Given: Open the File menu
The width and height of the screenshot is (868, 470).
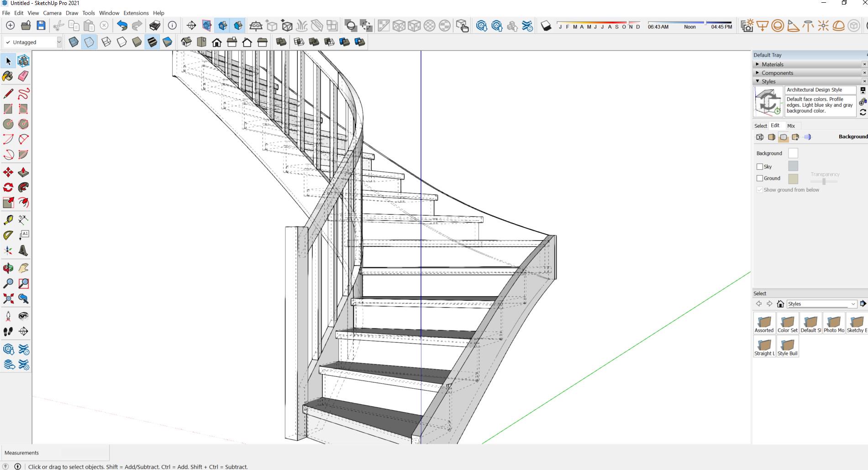Looking at the screenshot, I should (6, 13).
